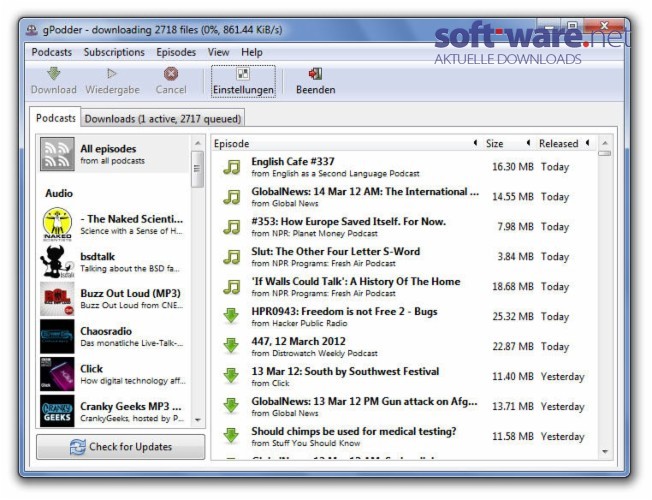Select #353: How Europe Saved Itself title
652x500 pixels.
click(x=348, y=222)
